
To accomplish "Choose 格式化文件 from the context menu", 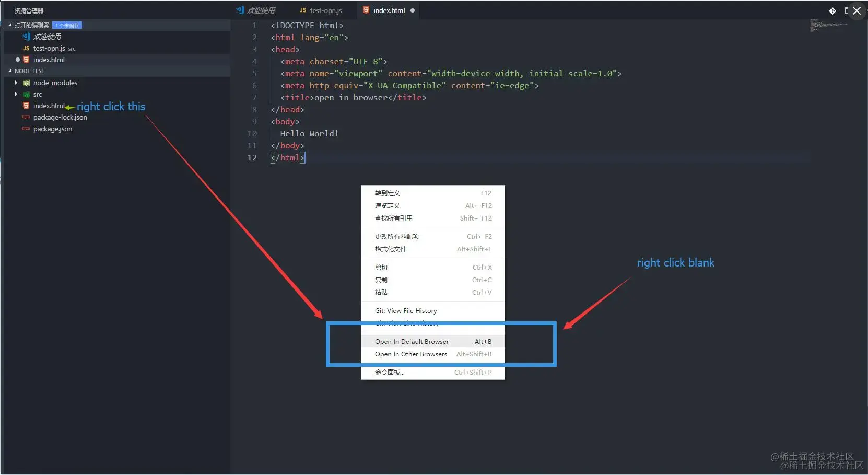I will (x=433, y=249).
